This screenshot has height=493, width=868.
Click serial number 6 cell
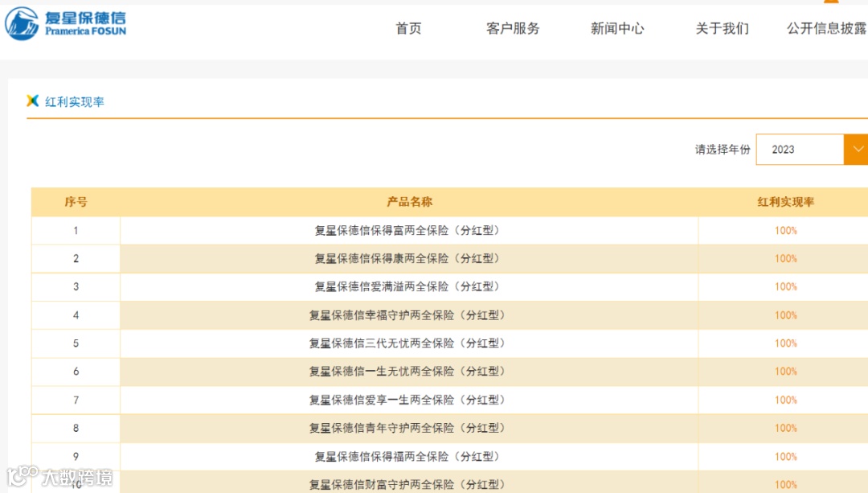click(76, 372)
